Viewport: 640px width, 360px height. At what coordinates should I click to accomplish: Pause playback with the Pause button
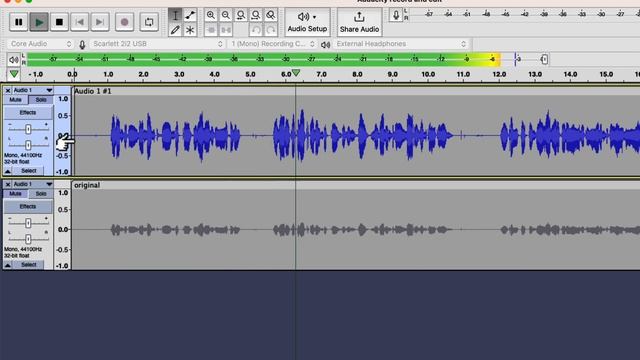pyautogui.click(x=18, y=22)
